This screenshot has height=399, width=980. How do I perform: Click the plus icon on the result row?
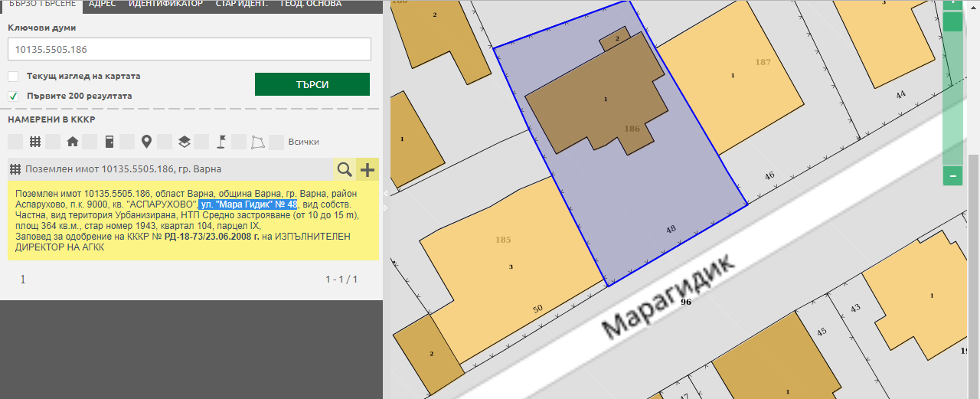(367, 169)
